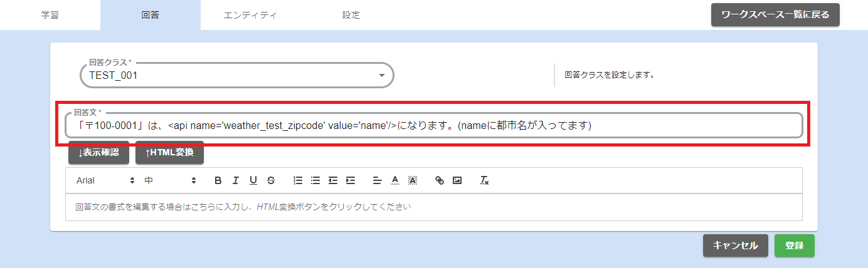Image resolution: width=868 pixels, height=268 pixels.
Task: Toggle strikethrough formatting
Action: click(271, 180)
